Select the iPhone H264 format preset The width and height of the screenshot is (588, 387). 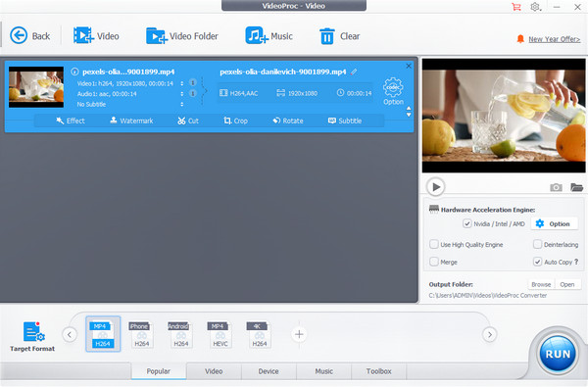141,334
